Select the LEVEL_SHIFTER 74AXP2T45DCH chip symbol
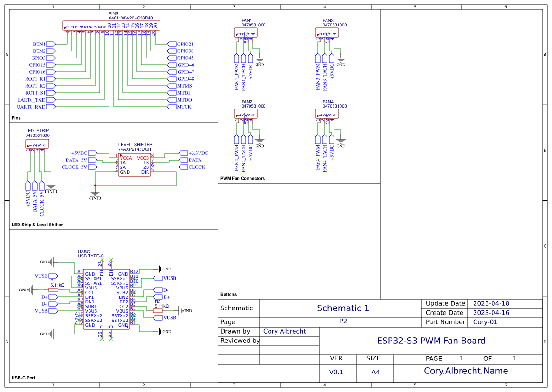The width and height of the screenshot is (552, 392). (135, 165)
